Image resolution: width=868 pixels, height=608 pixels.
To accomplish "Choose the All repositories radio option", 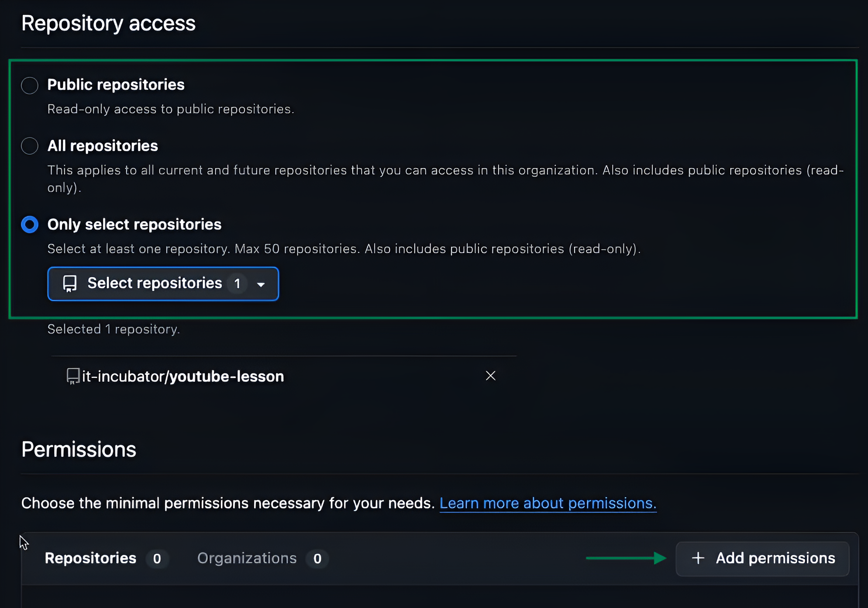I will (x=30, y=146).
